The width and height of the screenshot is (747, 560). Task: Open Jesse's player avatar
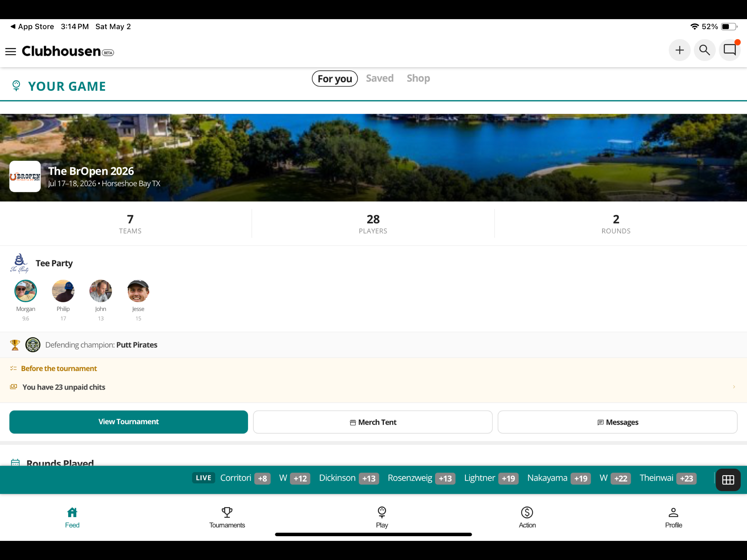(138, 291)
